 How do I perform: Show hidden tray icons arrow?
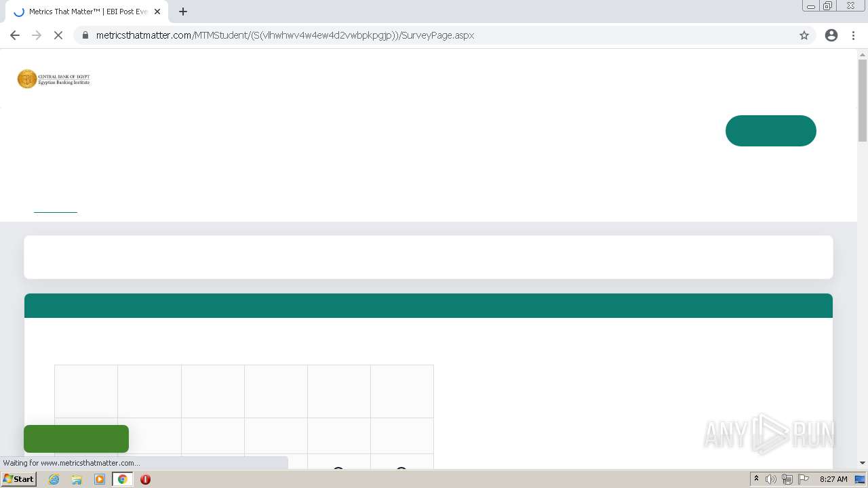pyautogui.click(x=756, y=479)
